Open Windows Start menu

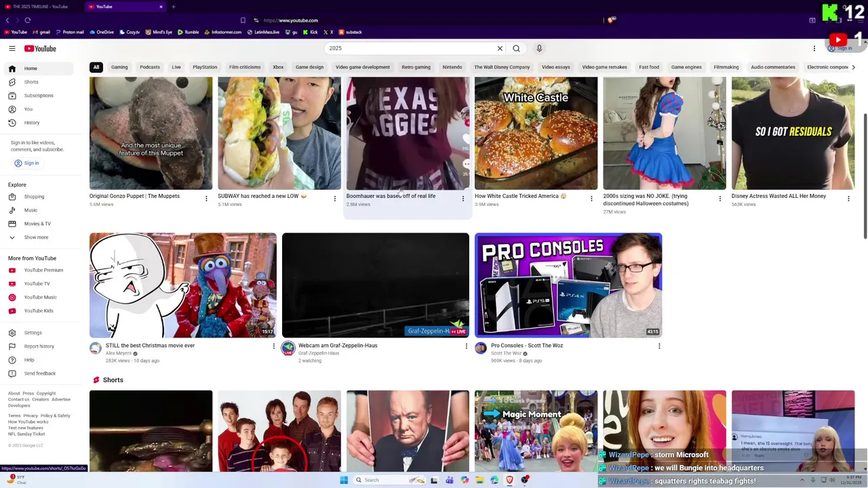(x=344, y=480)
